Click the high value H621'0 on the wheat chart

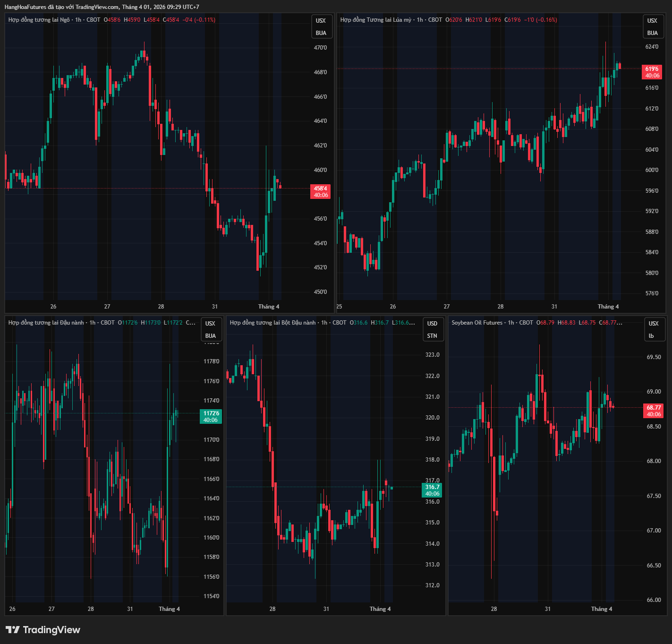pyautogui.click(x=474, y=20)
